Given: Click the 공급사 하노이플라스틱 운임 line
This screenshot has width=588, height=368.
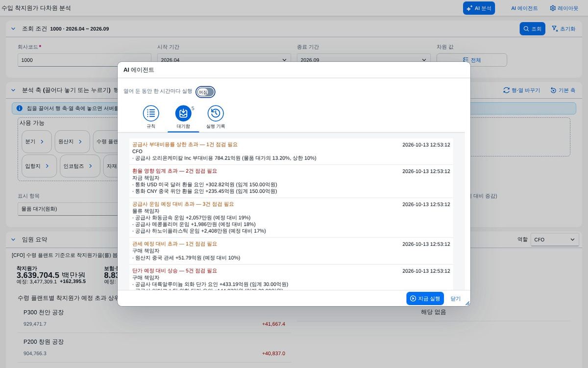Looking at the screenshot, I should point(199,231).
